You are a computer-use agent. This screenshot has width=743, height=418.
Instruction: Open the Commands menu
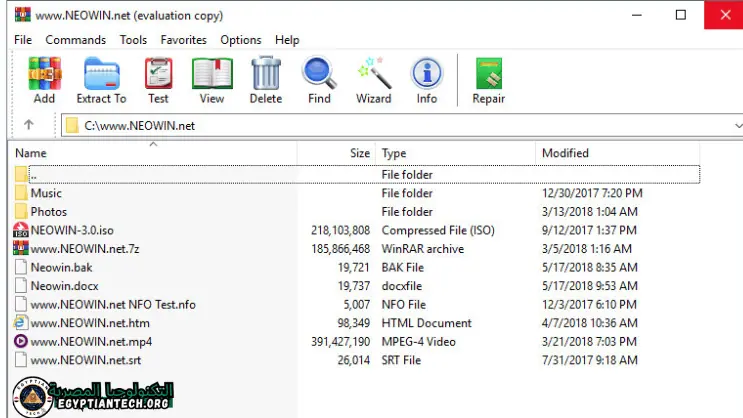[76, 40]
